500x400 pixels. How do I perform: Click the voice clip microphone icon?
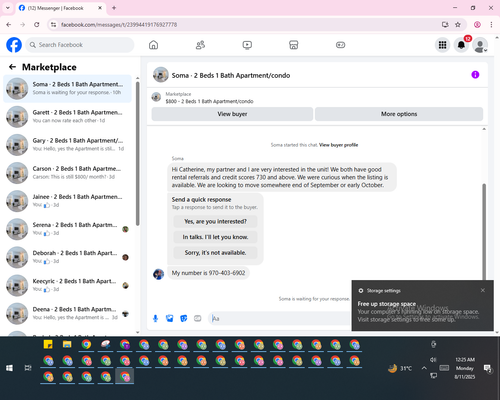(155, 318)
